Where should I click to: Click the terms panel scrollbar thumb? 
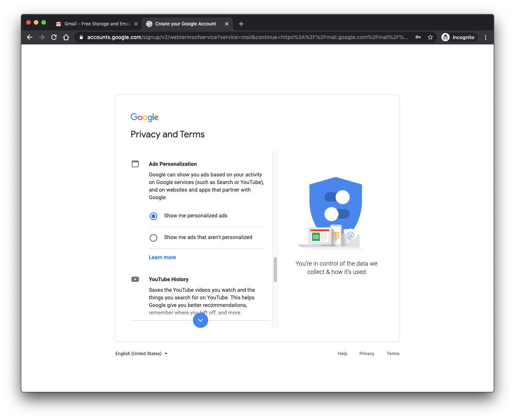[275, 269]
